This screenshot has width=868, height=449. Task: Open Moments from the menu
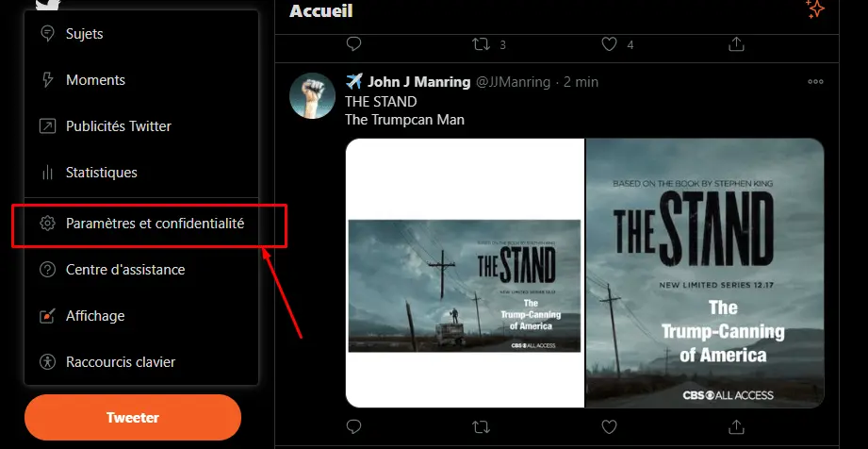(x=141, y=80)
